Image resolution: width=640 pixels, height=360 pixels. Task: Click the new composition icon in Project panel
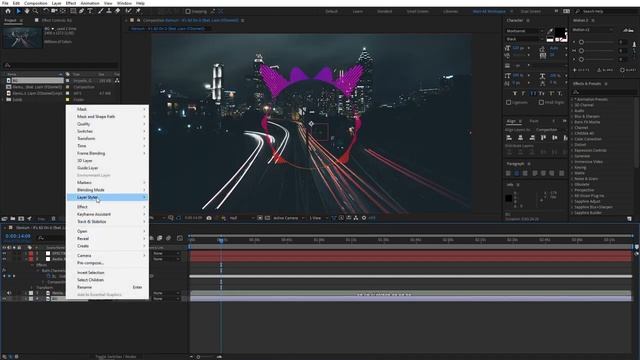pyautogui.click(x=21, y=219)
